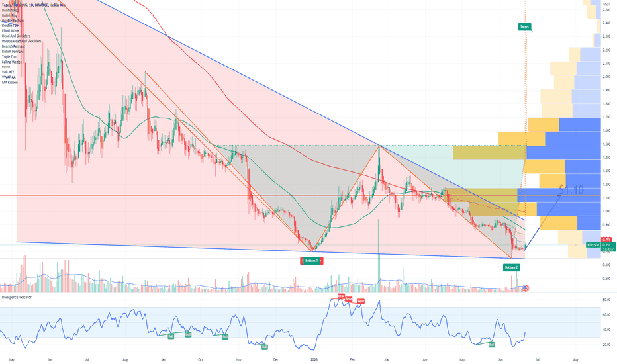The image size is (617, 364).
Task: Click the Divergence Indicator pane title
Action: (17, 298)
